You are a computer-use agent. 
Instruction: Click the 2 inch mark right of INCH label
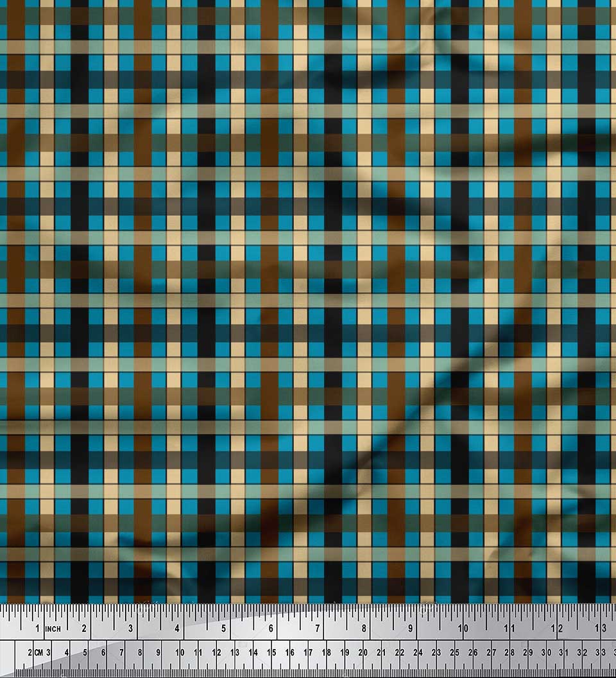pos(84,629)
